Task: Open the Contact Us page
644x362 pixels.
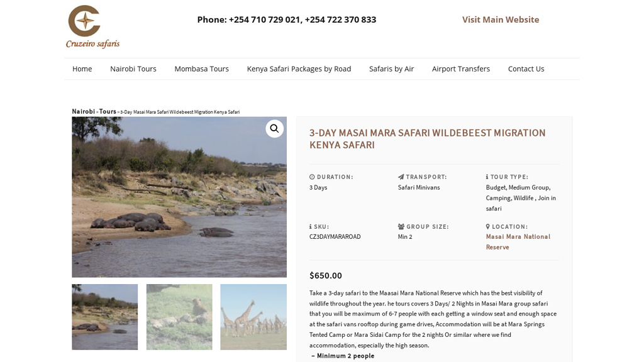Action: pos(526,69)
